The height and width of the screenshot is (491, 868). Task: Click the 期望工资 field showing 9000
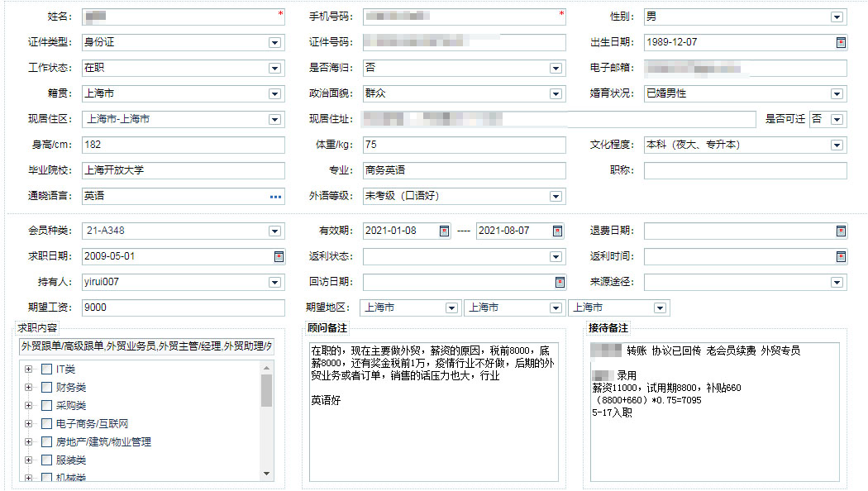184,307
